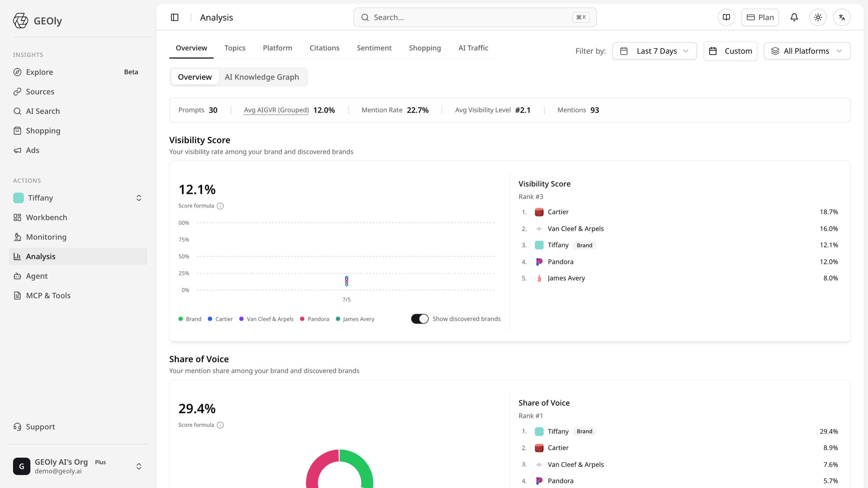Switch to the Platform tab

tap(277, 48)
